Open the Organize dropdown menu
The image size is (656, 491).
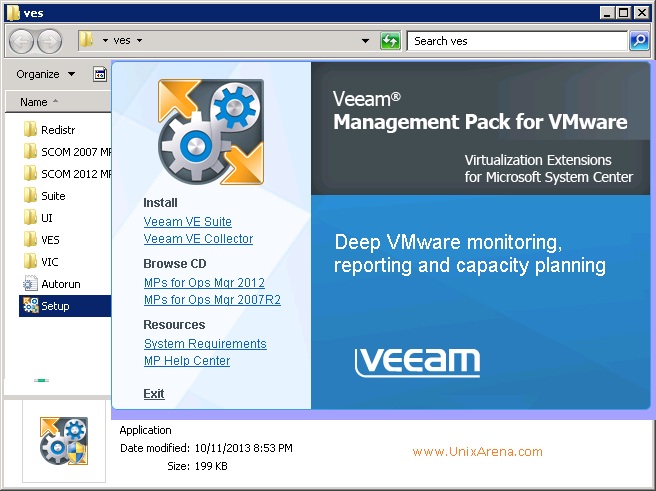coord(45,74)
